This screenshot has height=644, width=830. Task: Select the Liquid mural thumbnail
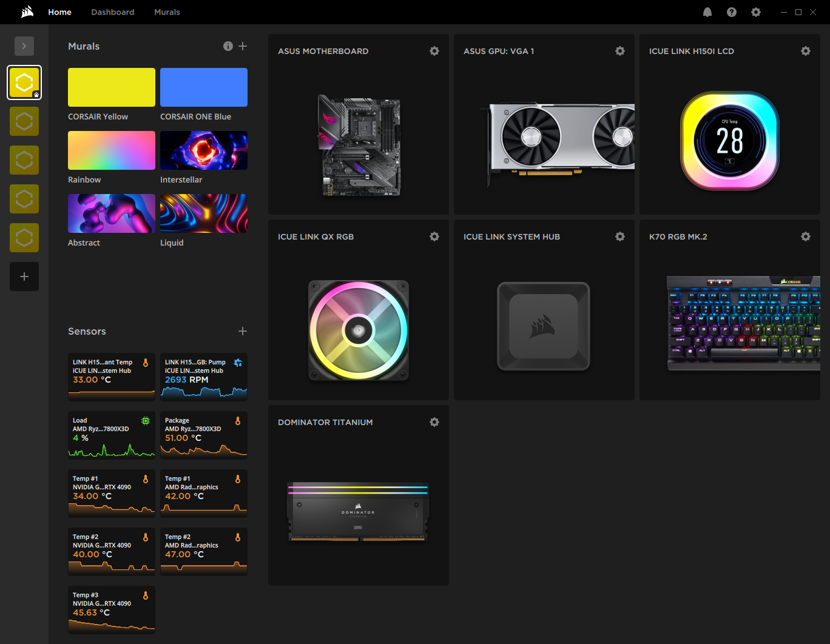[x=204, y=213]
